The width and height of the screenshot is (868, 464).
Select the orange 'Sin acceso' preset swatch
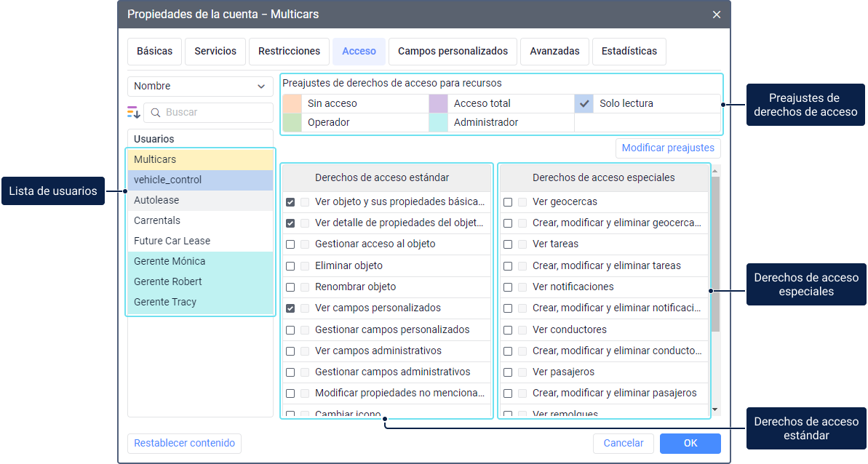click(x=292, y=103)
